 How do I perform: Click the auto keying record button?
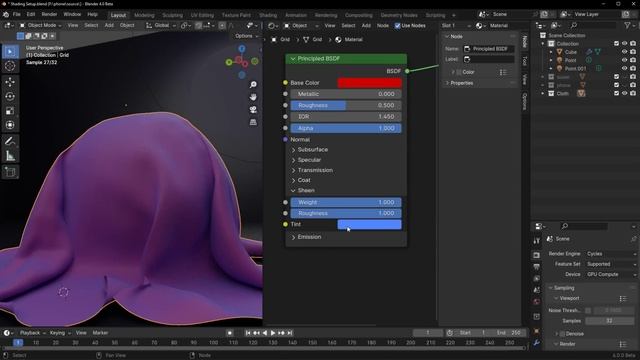click(230, 333)
